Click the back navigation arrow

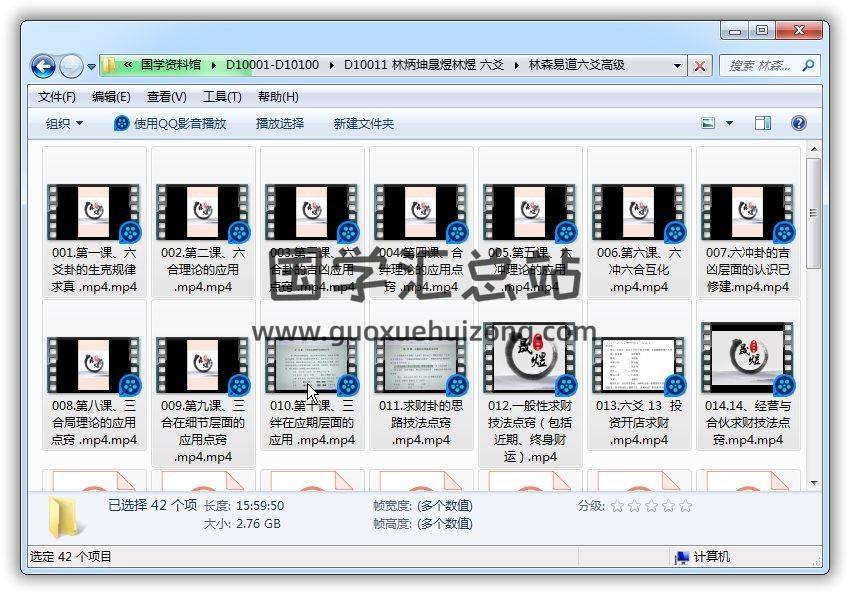tap(43, 67)
